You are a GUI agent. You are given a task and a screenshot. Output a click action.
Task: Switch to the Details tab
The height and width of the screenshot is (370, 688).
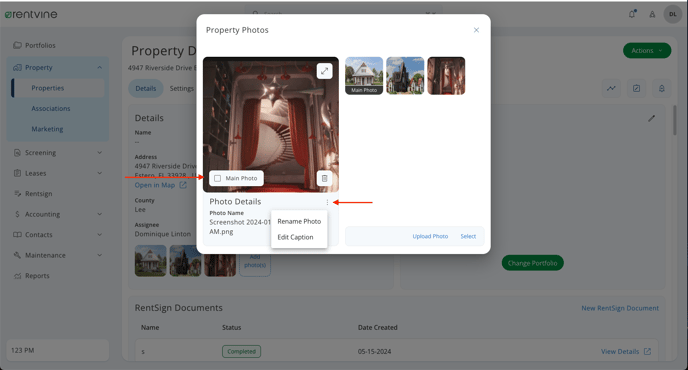pos(146,88)
